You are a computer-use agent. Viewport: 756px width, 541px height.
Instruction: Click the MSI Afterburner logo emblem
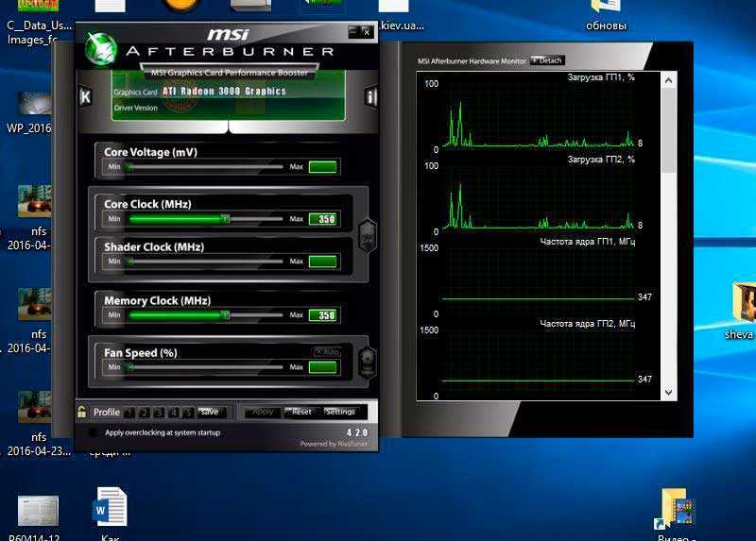[x=101, y=49]
